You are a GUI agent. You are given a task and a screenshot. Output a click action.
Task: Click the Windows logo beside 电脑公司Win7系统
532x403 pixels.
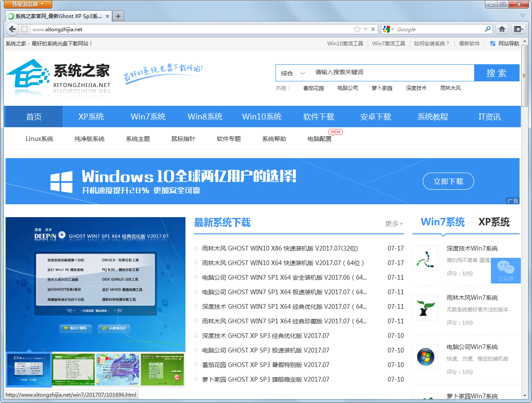425,357
